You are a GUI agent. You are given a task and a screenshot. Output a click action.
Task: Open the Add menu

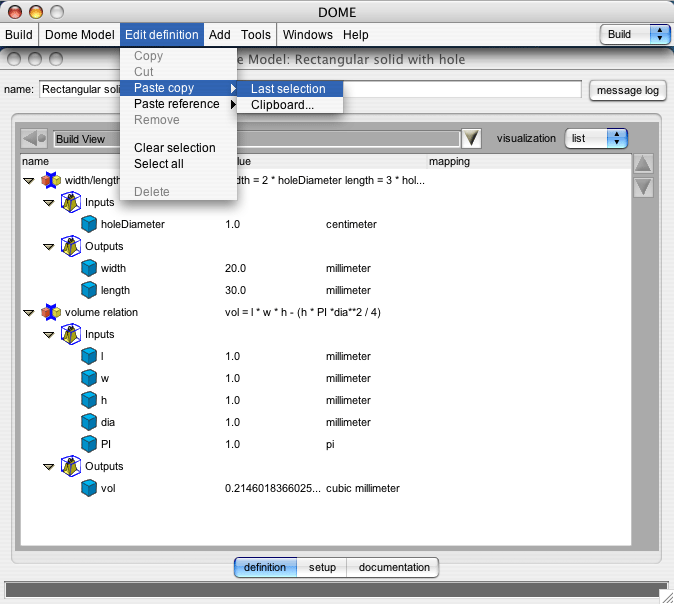(220, 34)
